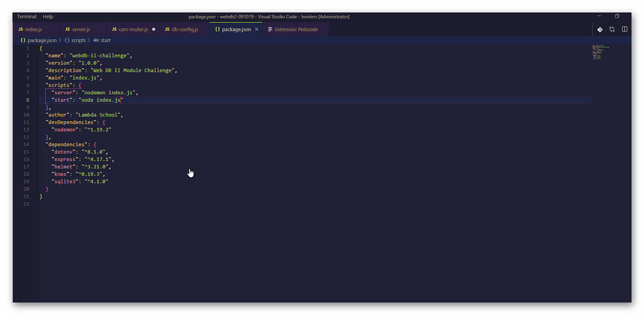Image resolution: width=644 pixels, height=315 pixels.
Task: Switch to the index.js tab
Action: (x=34, y=29)
